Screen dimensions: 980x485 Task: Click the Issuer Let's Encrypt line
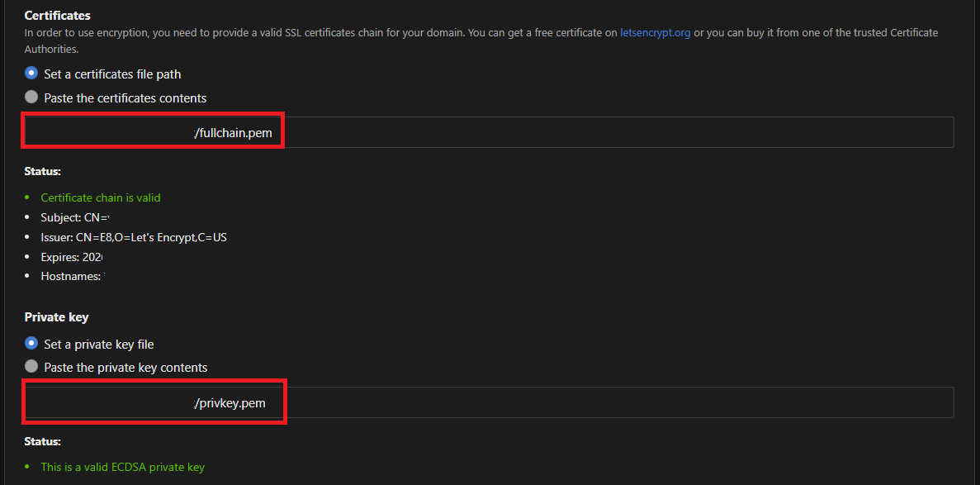pyautogui.click(x=133, y=237)
